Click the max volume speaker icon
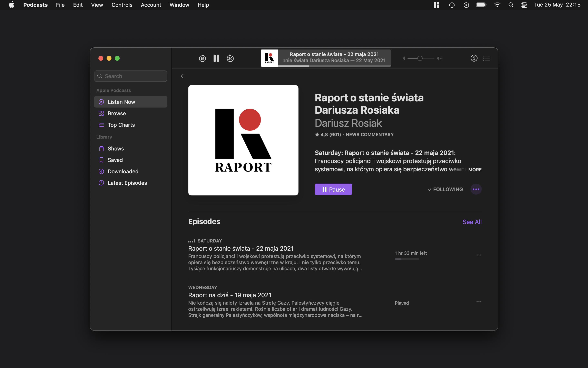The height and width of the screenshot is (368, 588). [x=440, y=58]
